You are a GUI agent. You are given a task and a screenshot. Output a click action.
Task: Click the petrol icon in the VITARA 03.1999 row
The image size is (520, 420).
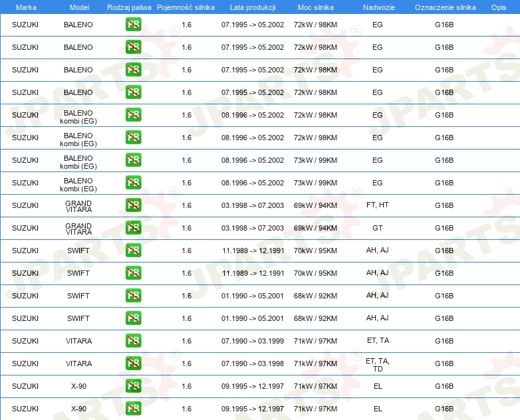click(x=133, y=340)
